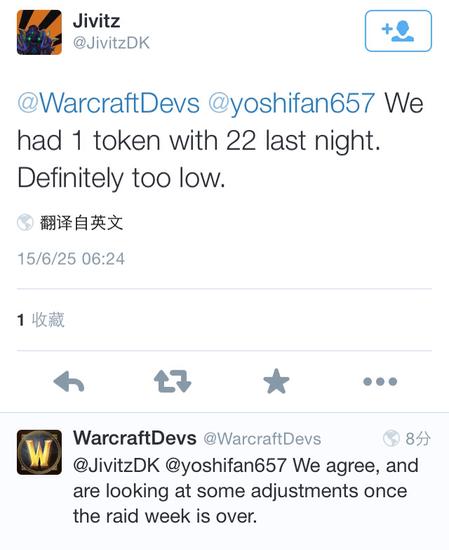This screenshot has height=550, width=449.
Task: Tap globe icon beside 翻译自英文
Action: click(25, 222)
